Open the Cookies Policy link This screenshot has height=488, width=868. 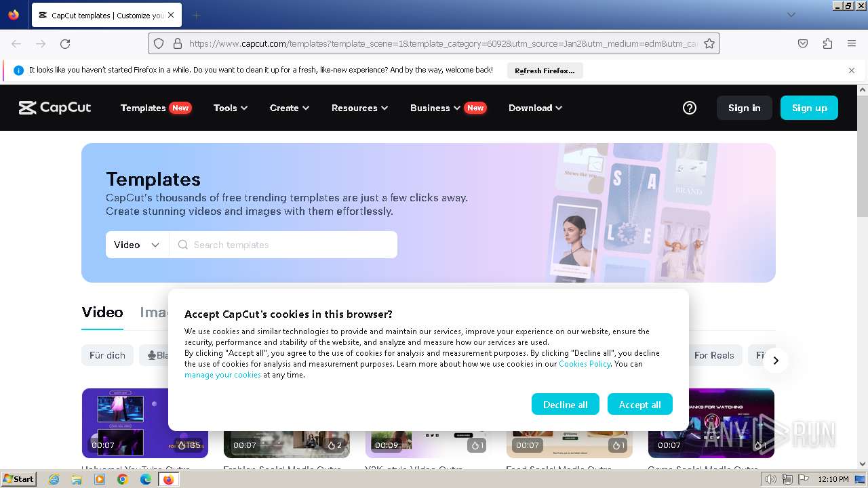coord(585,364)
